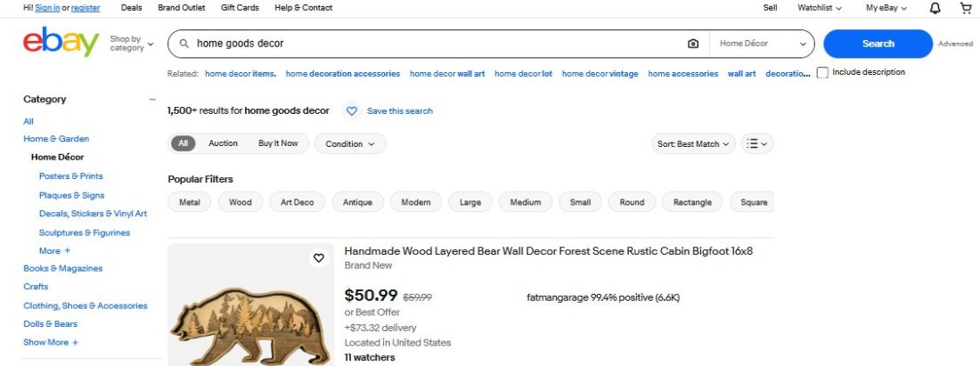Select Clothing, Shoes & Accessories category
Screen dimensions: 980x366
point(85,306)
